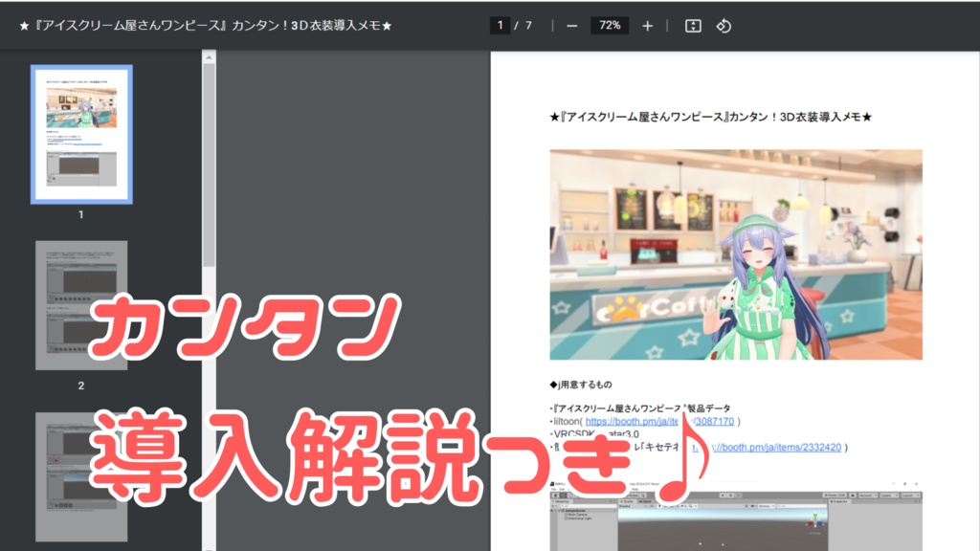Open the Layout dropdown in the Unity toolbar

[911, 496]
